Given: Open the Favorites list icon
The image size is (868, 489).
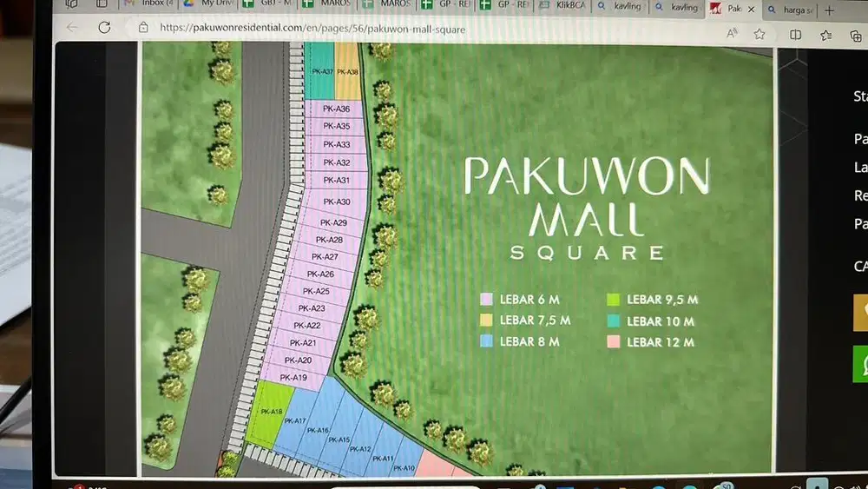Looking at the screenshot, I should point(826,36).
